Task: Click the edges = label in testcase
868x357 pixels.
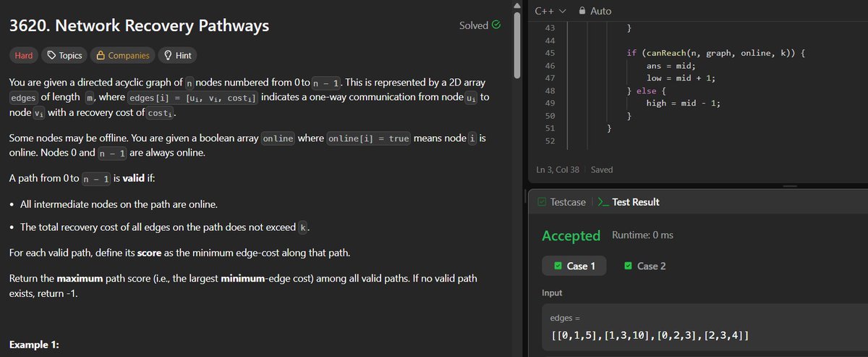Action: [566, 318]
